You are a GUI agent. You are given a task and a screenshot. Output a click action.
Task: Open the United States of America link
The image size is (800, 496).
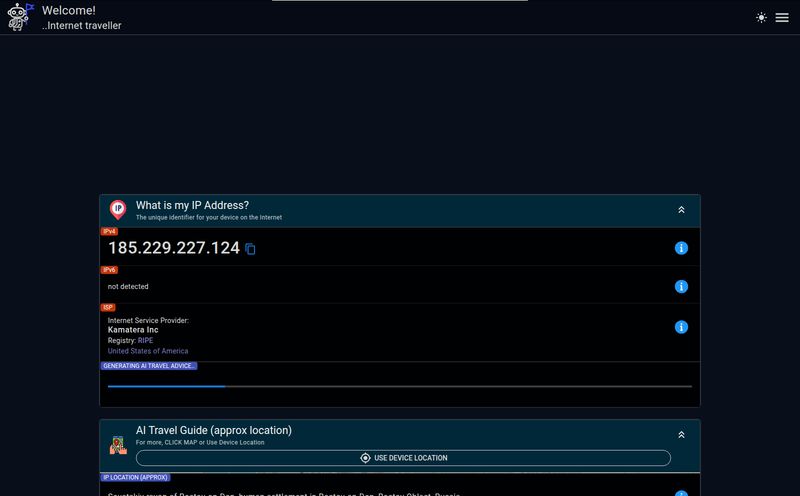(x=148, y=351)
